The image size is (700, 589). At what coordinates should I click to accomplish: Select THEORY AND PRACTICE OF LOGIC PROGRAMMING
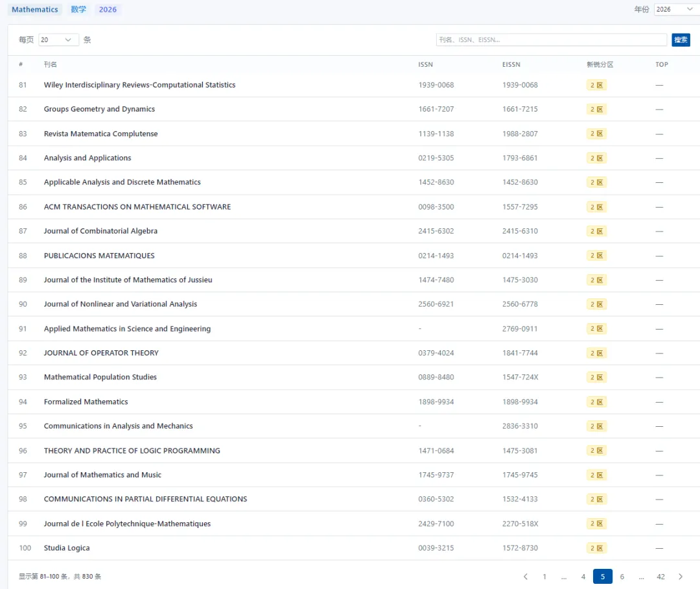pos(132,450)
